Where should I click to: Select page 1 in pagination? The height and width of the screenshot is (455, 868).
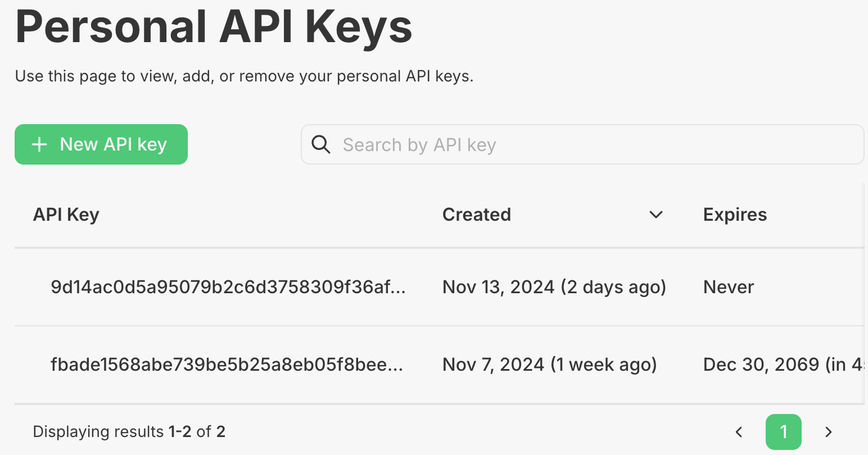(784, 432)
